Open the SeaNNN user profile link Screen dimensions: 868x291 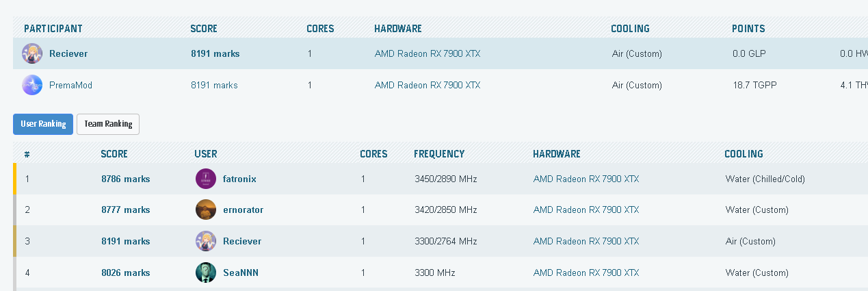(241, 273)
